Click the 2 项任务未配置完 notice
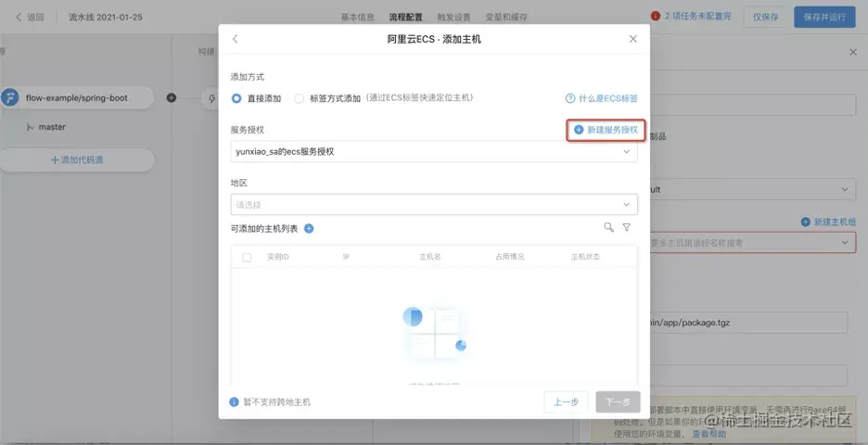This screenshot has width=868, height=445. pyautogui.click(x=698, y=16)
